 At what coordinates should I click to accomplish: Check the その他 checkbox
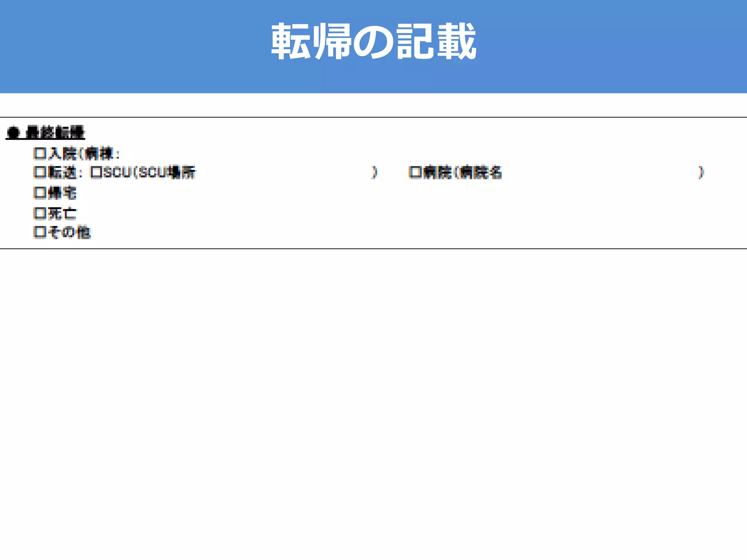coord(40,232)
